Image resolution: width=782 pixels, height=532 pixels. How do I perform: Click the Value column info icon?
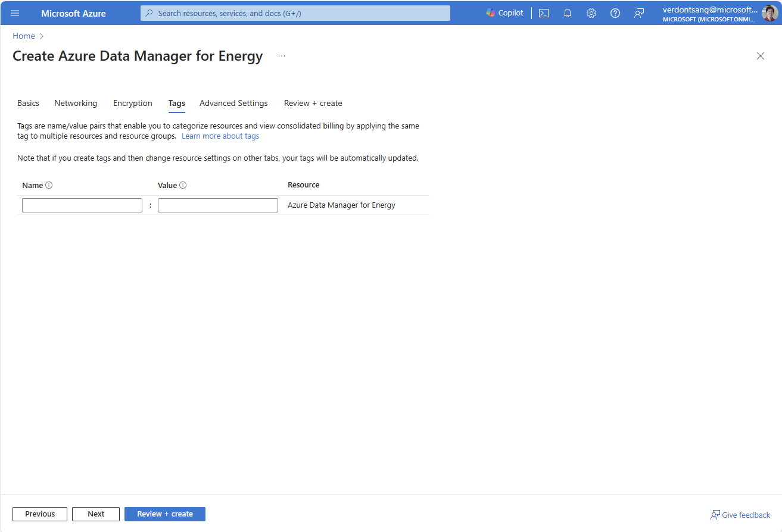[x=183, y=185]
